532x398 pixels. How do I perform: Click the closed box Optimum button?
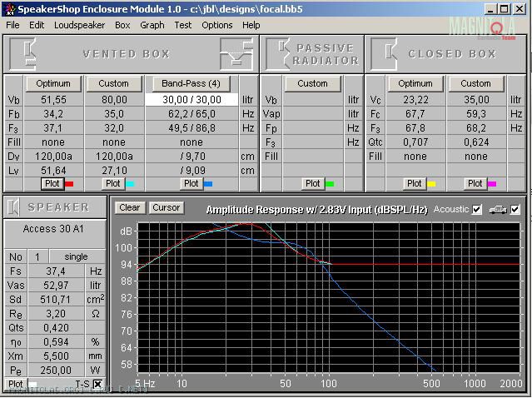pyautogui.click(x=415, y=84)
